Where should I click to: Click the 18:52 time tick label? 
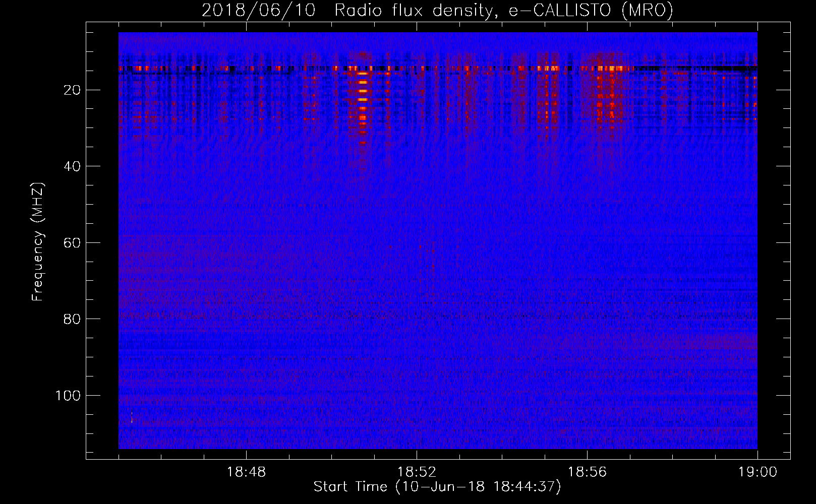417,472
